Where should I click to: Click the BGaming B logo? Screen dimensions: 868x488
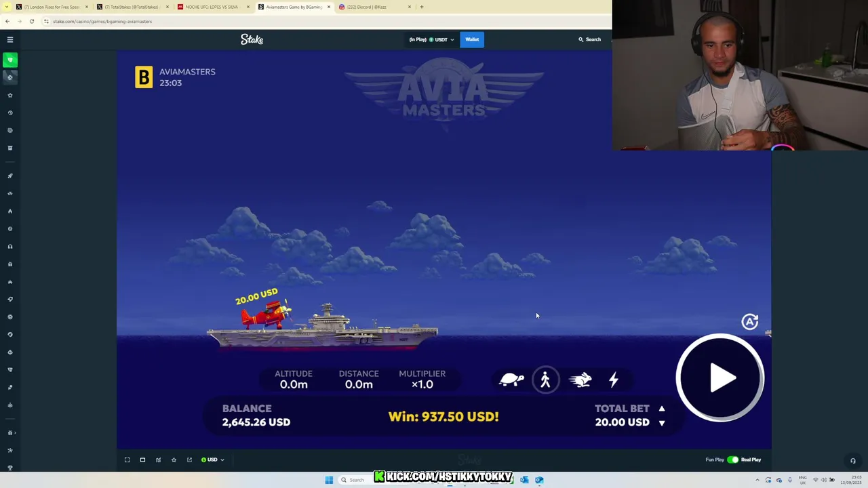coord(144,77)
